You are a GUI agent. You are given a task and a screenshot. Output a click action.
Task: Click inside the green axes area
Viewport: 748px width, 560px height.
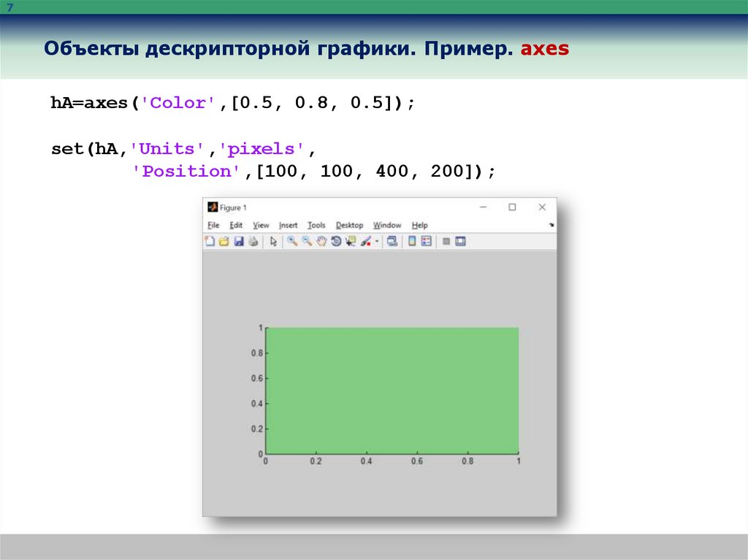pyautogui.click(x=392, y=391)
